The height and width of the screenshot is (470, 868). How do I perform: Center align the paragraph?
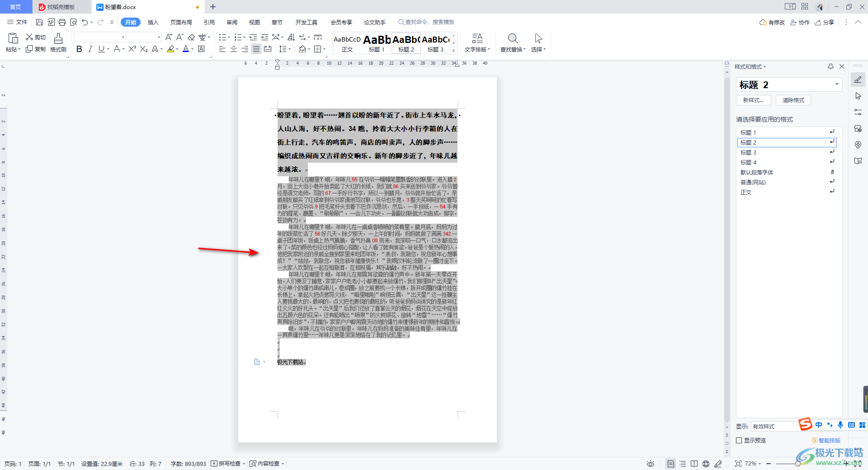click(233, 49)
